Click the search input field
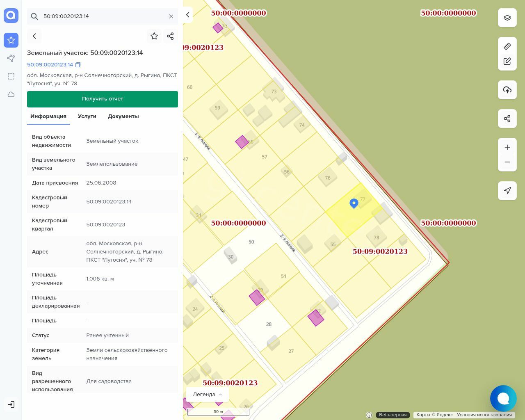Image resolution: width=525 pixels, height=420 pixels. [103, 16]
